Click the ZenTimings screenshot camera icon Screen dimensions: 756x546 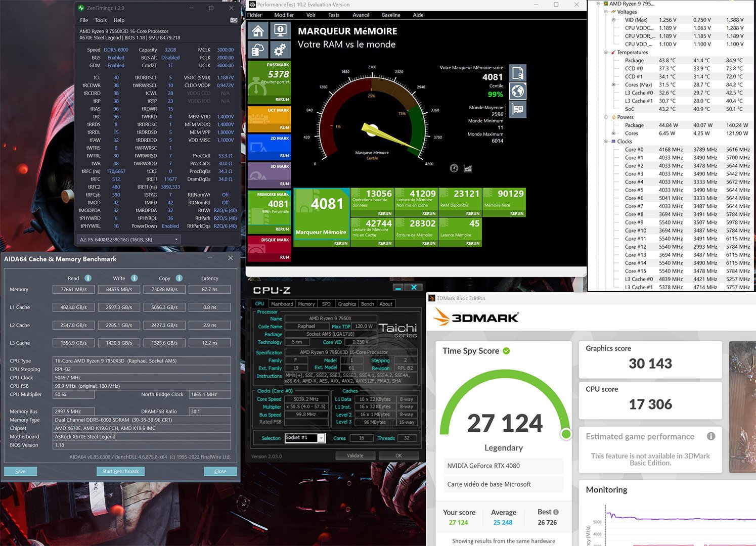234,20
